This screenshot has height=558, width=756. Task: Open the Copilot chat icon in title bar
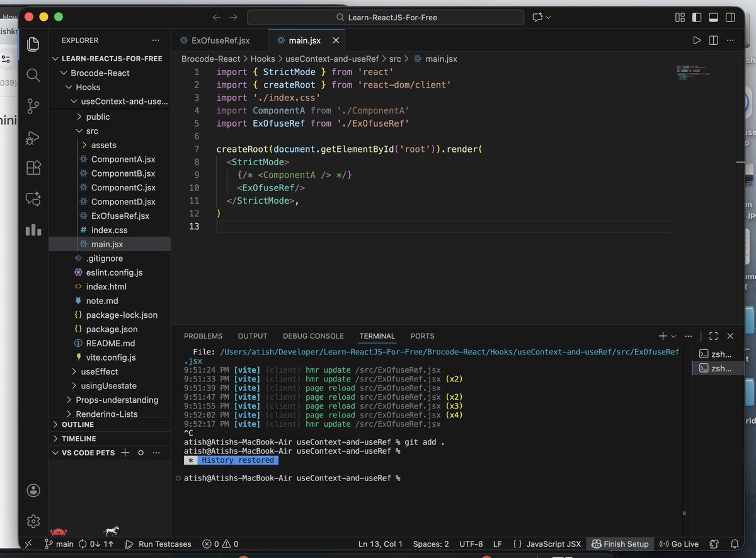point(538,18)
